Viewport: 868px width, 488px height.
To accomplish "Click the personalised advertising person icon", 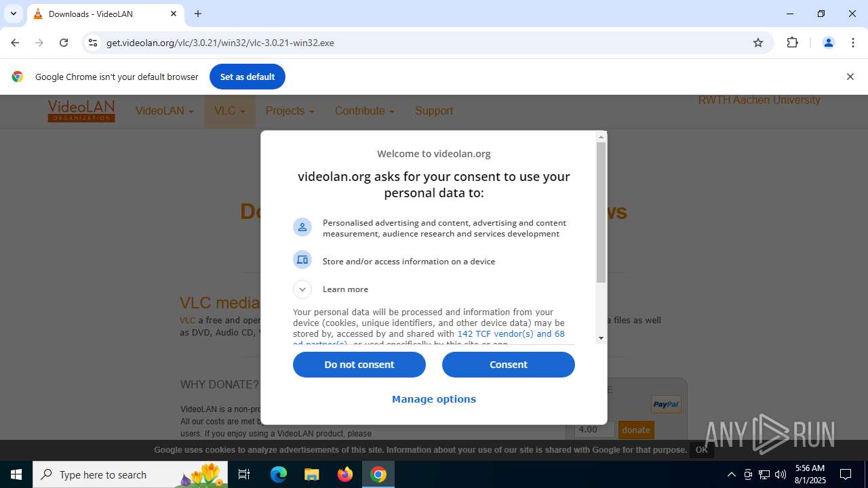I will pyautogui.click(x=302, y=227).
